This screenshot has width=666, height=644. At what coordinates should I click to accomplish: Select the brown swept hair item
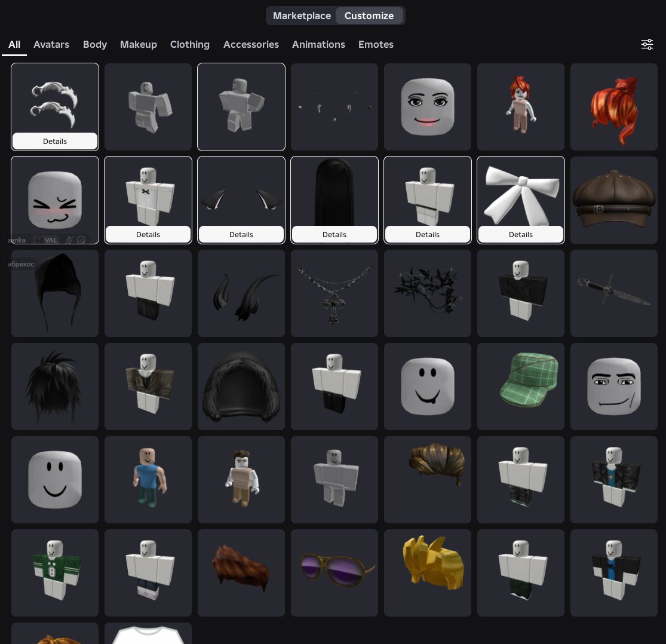tap(428, 480)
